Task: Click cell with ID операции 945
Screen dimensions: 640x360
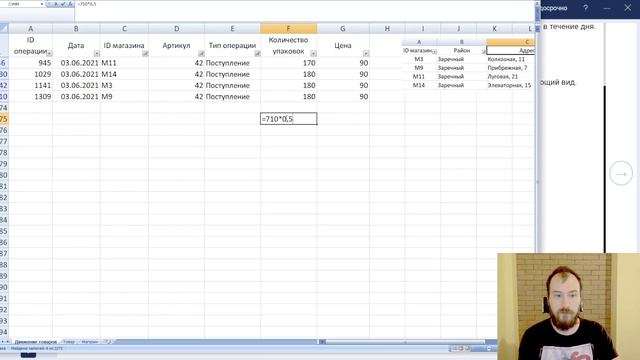Action: 31,63
